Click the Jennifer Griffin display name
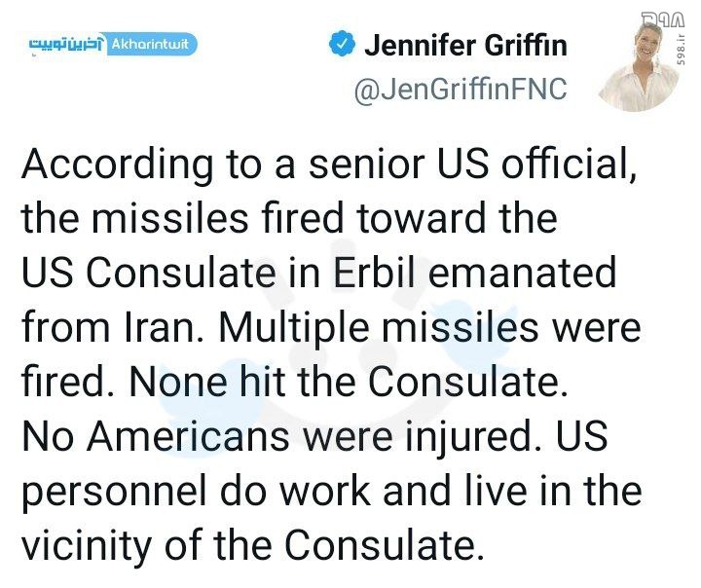The height and width of the screenshot is (588, 701). tap(465, 45)
